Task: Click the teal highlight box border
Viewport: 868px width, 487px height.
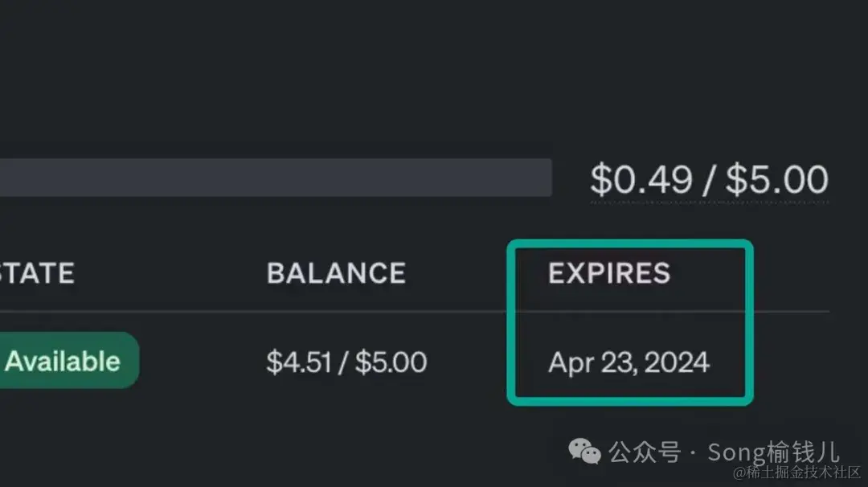Action: click(751, 321)
